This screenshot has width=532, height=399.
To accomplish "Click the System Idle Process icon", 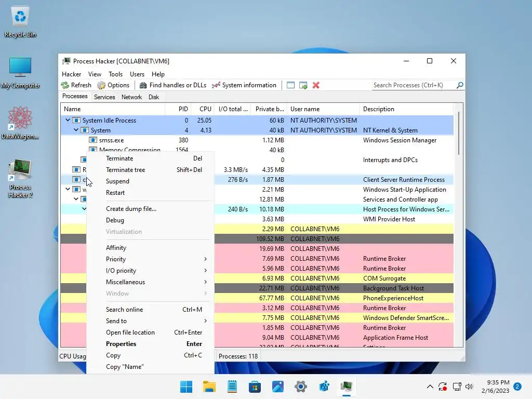I will (77, 121).
